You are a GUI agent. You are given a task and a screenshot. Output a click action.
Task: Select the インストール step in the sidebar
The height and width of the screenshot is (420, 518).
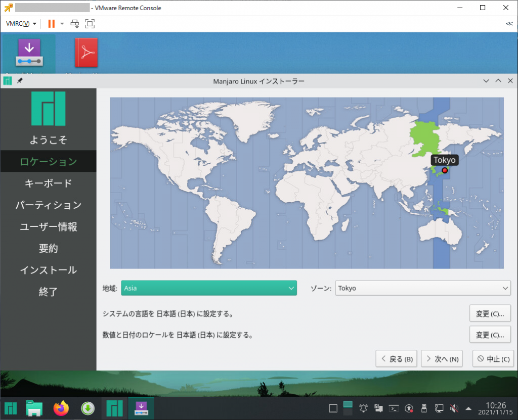pos(48,270)
